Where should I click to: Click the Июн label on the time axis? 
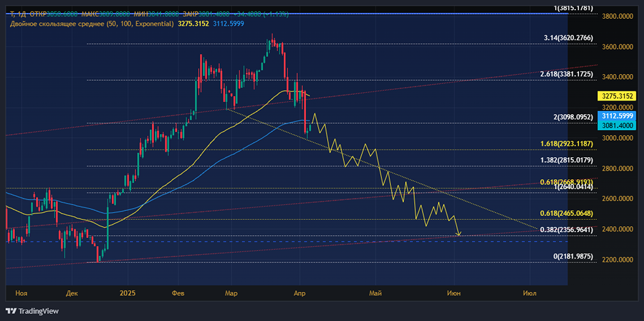tap(454, 293)
